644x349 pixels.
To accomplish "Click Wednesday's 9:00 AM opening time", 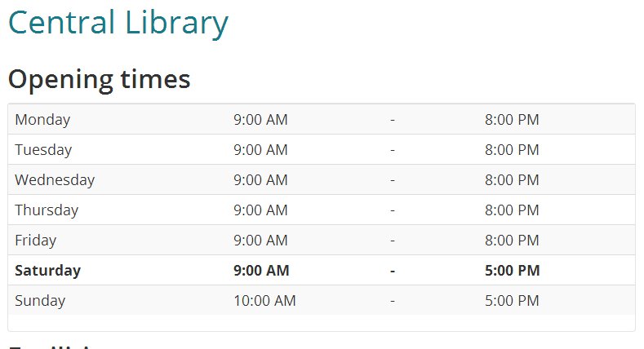I will coord(260,180).
